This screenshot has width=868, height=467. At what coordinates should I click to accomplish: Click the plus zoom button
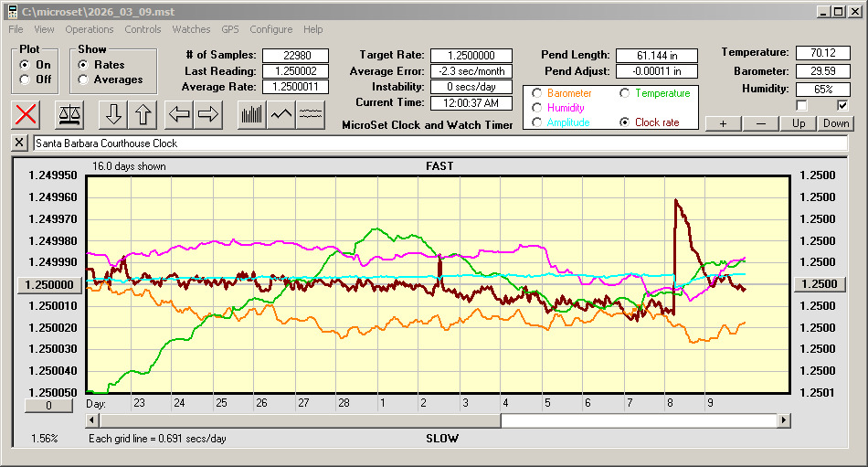723,123
